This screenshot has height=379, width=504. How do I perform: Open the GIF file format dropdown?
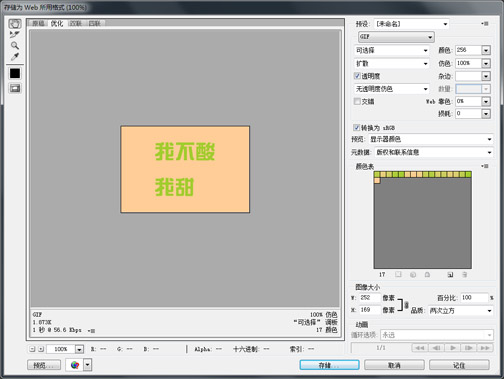tap(396, 37)
